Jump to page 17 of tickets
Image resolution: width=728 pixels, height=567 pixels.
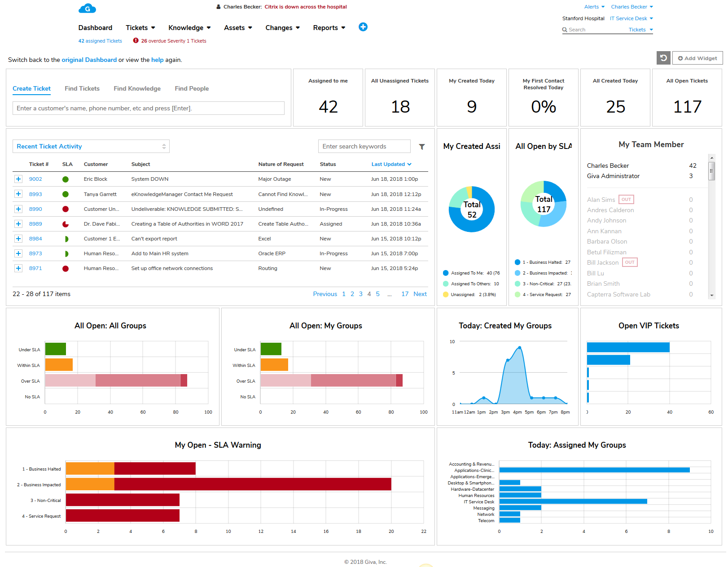coord(405,294)
